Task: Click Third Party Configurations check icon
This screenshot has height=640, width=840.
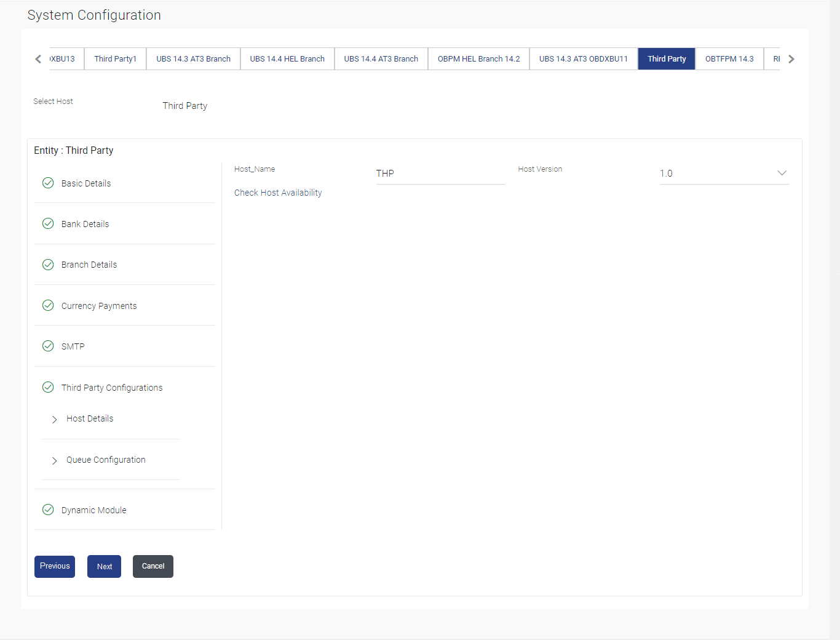Action: tap(48, 387)
